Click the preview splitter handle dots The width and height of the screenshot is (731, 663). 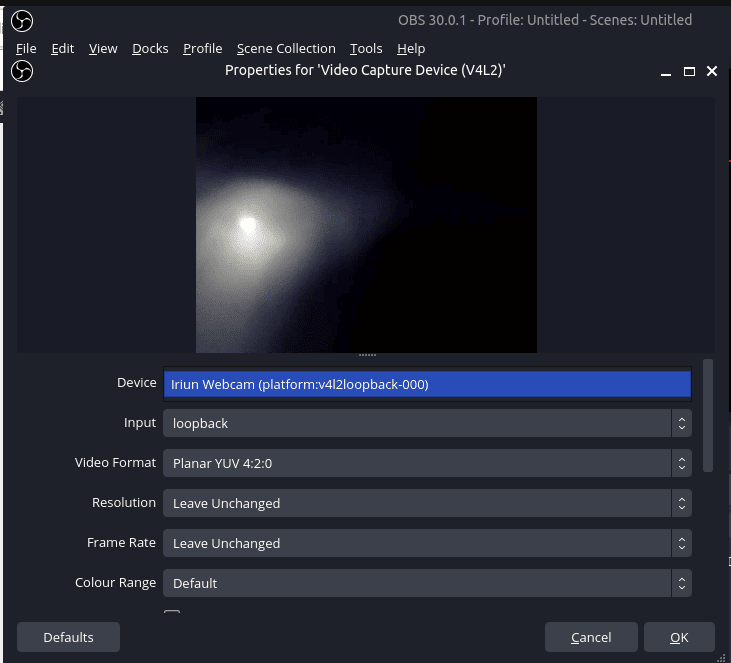click(367, 355)
